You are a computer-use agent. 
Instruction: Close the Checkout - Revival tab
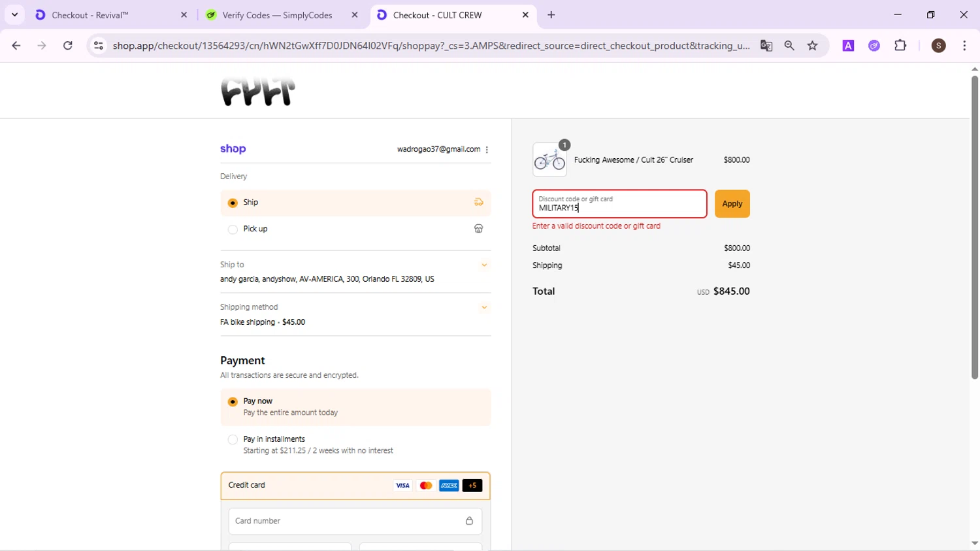(x=184, y=14)
